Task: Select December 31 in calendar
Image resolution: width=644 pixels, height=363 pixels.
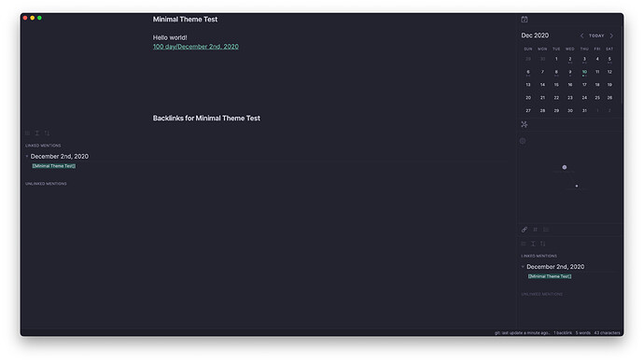Action: click(x=584, y=110)
